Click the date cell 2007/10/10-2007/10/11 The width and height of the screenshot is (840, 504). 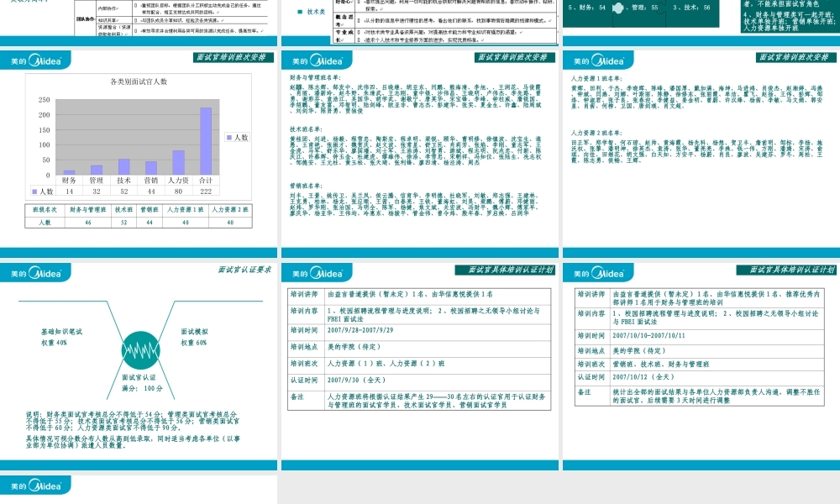[648, 336]
